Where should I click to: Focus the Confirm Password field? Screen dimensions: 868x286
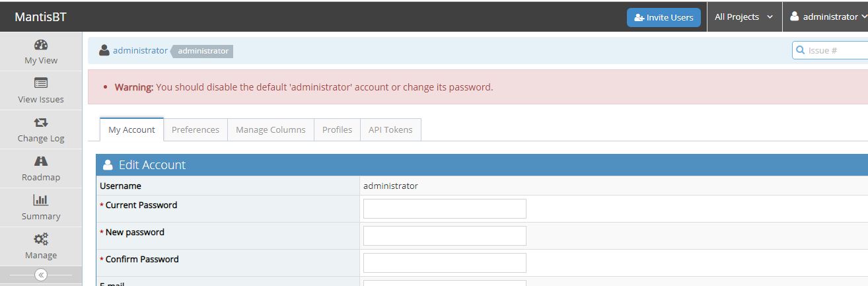(445, 263)
